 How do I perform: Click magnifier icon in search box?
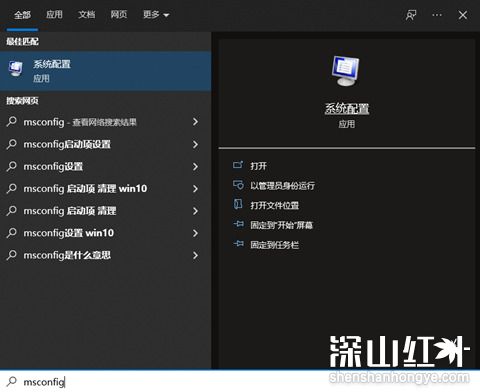pos(12,381)
